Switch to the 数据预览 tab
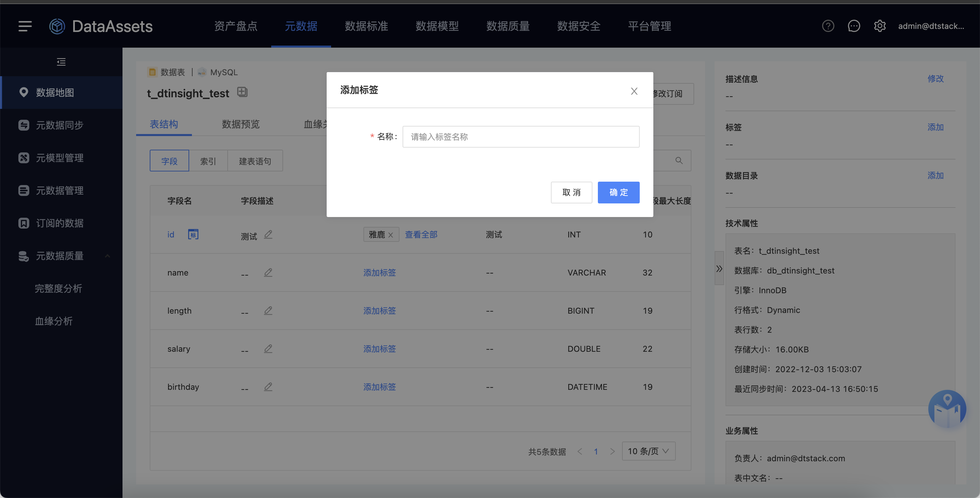The image size is (980, 498). point(241,124)
